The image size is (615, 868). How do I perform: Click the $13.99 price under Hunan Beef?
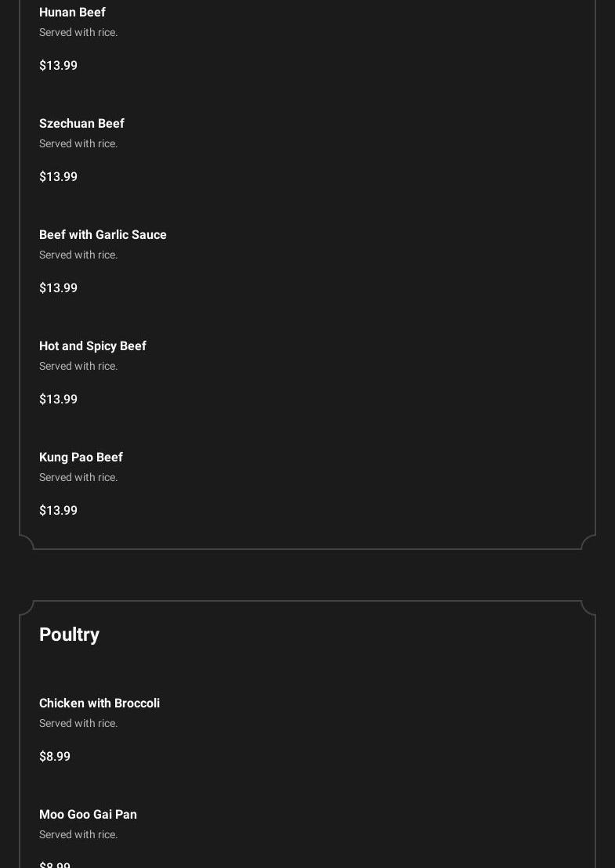coord(58,66)
